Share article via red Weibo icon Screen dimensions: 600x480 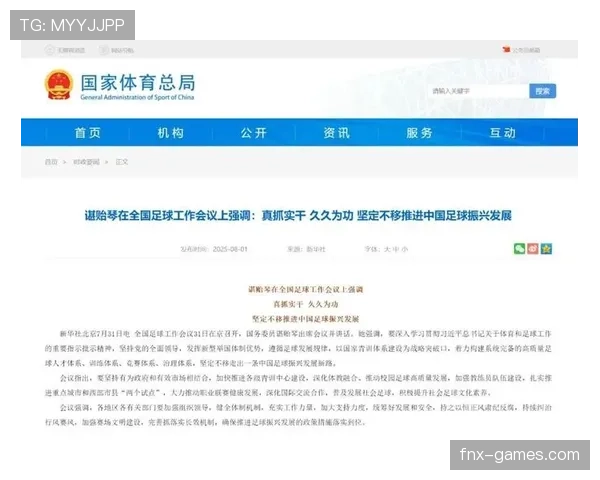pyautogui.click(x=533, y=249)
